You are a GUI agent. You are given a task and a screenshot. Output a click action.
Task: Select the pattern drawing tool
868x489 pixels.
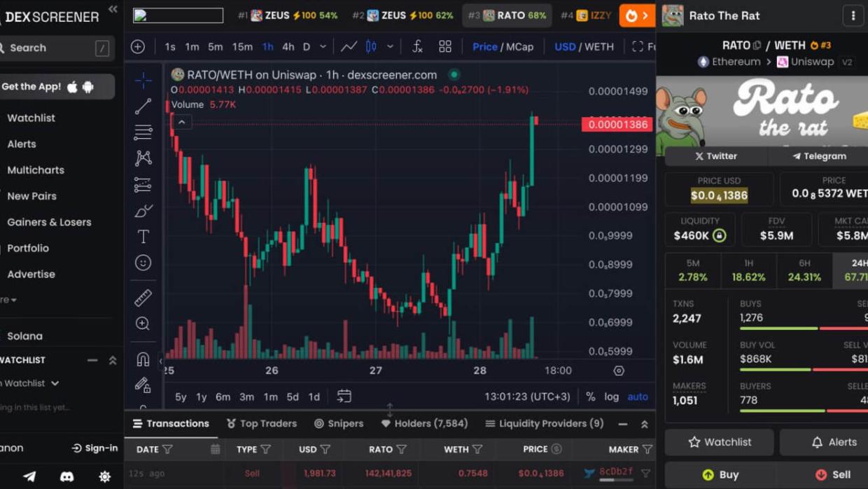point(143,158)
